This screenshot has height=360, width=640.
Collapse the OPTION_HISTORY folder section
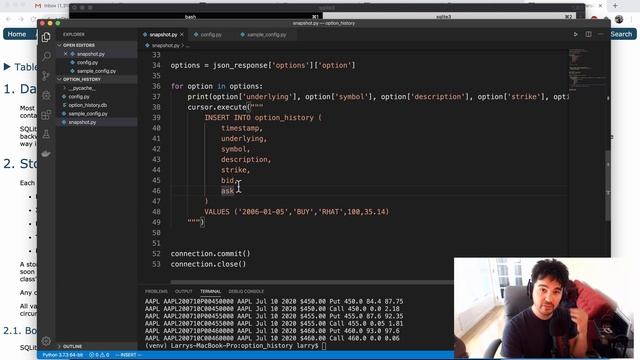coord(82,79)
